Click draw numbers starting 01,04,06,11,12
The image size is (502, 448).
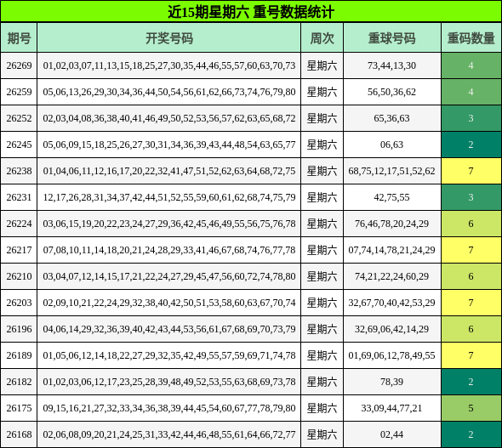pos(169,171)
